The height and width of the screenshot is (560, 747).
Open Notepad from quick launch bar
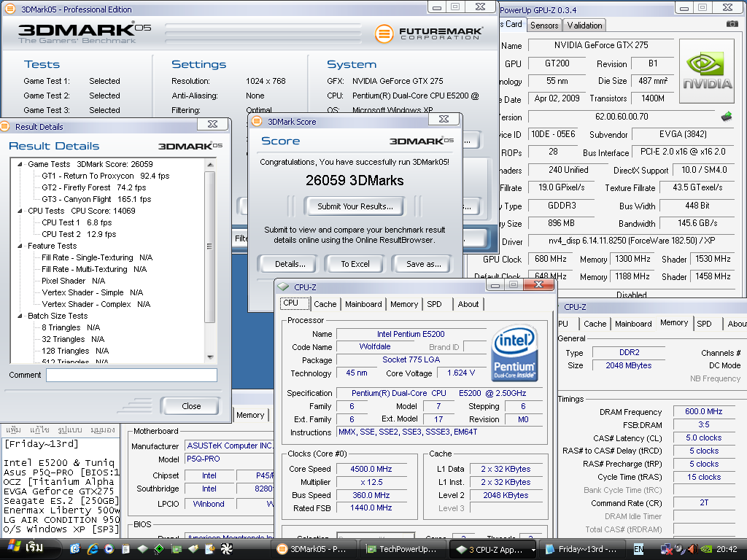click(125, 549)
